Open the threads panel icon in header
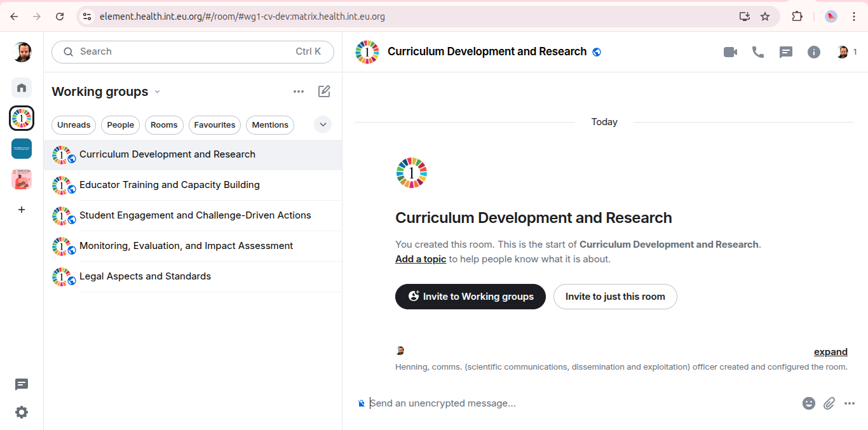868x430 pixels. tap(786, 52)
